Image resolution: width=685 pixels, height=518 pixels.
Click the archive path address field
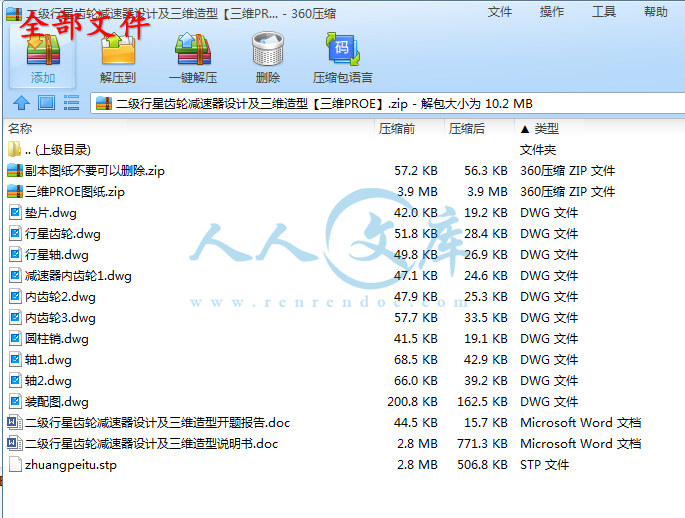(387, 104)
